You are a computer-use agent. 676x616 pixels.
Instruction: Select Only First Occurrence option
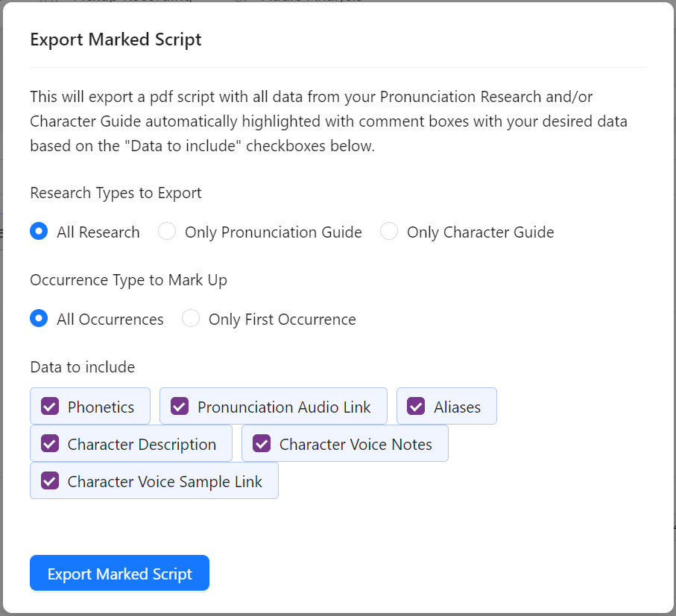(191, 318)
